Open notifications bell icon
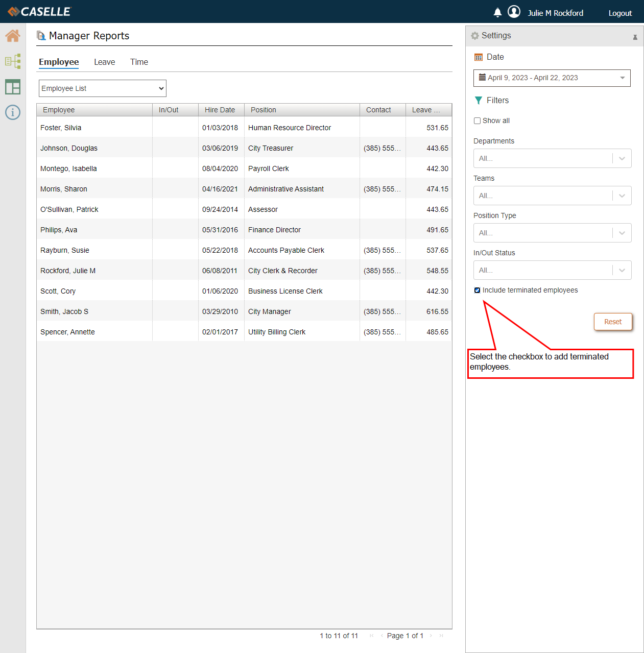The height and width of the screenshot is (653, 644). tap(497, 13)
